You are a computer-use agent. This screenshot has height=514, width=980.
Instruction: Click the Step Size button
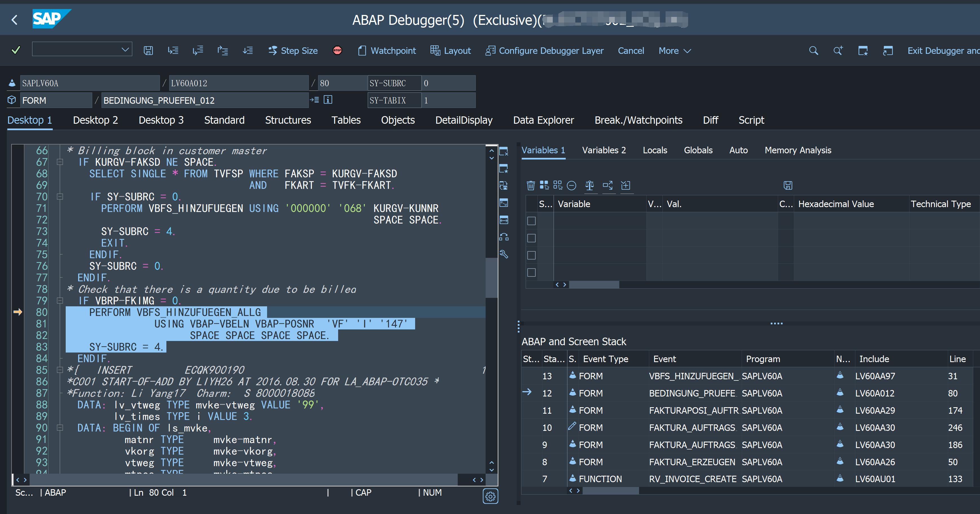[292, 50]
